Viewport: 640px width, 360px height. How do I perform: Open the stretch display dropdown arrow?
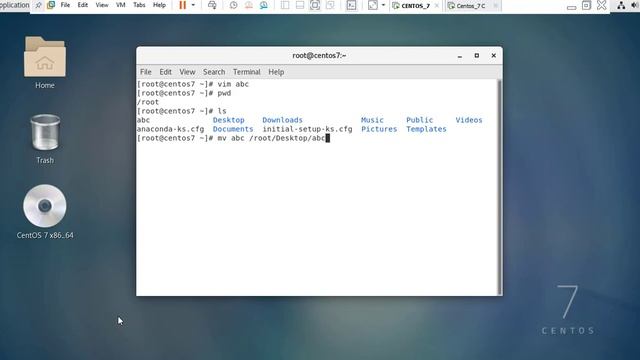click(383, 5)
